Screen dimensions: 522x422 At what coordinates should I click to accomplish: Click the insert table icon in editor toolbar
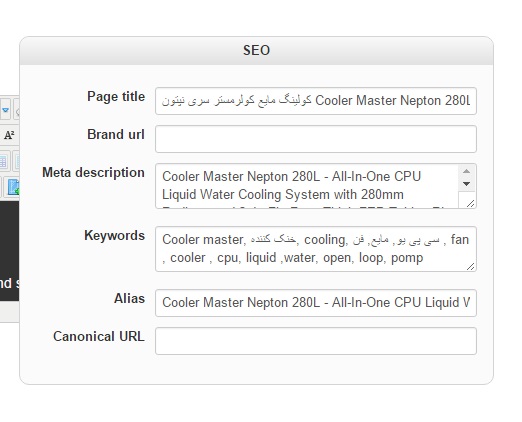coord(3,162)
